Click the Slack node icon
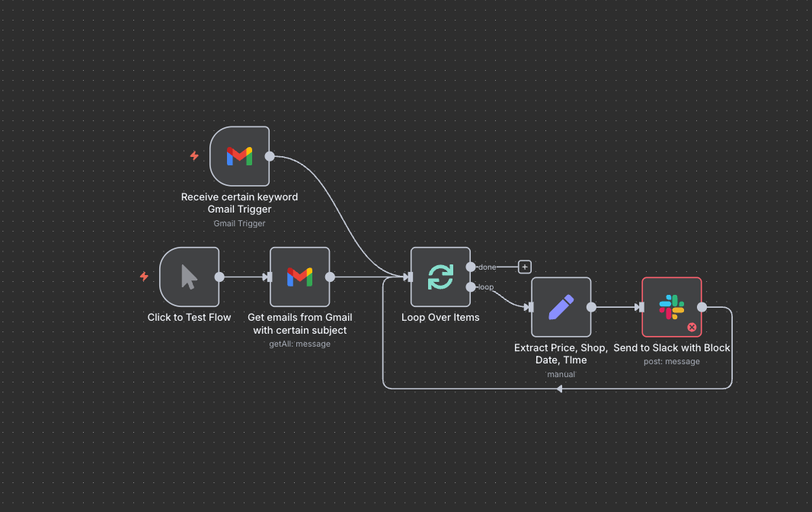The height and width of the screenshot is (512, 812). click(671, 307)
